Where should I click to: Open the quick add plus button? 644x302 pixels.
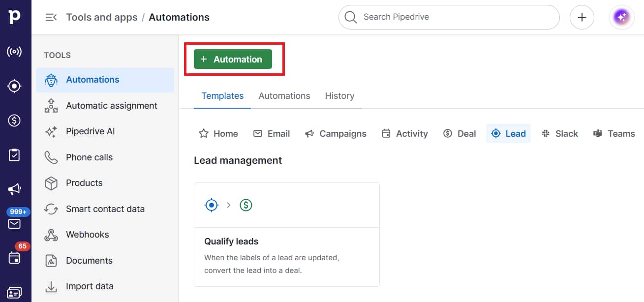pyautogui.click(x=582, y=17)
